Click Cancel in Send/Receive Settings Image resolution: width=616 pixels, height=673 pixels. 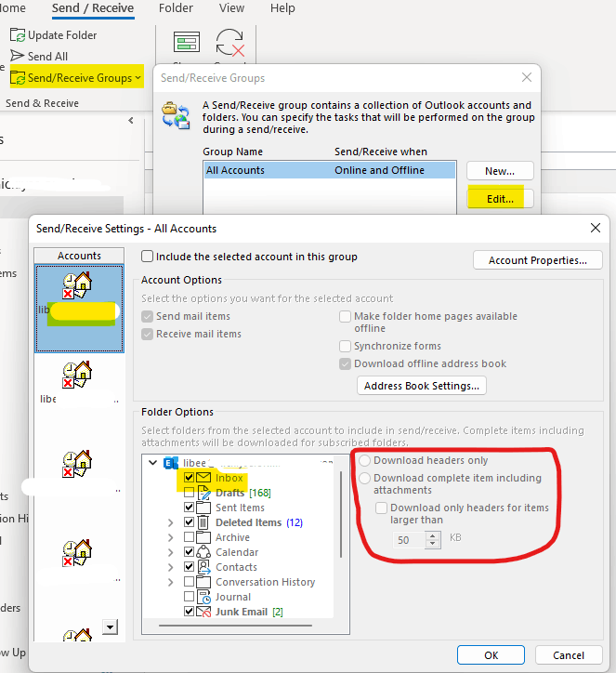[569, 655]
